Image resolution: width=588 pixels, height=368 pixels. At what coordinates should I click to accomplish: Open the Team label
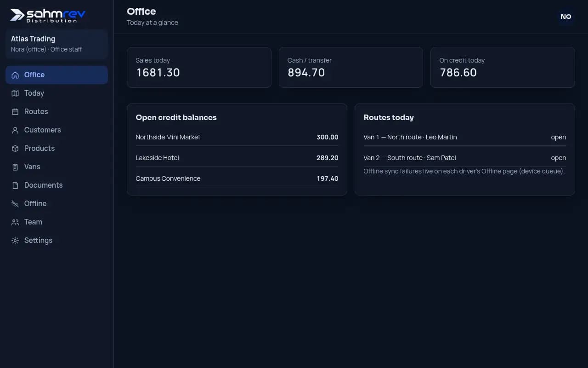pyautogui.click(x=33, y=222)
